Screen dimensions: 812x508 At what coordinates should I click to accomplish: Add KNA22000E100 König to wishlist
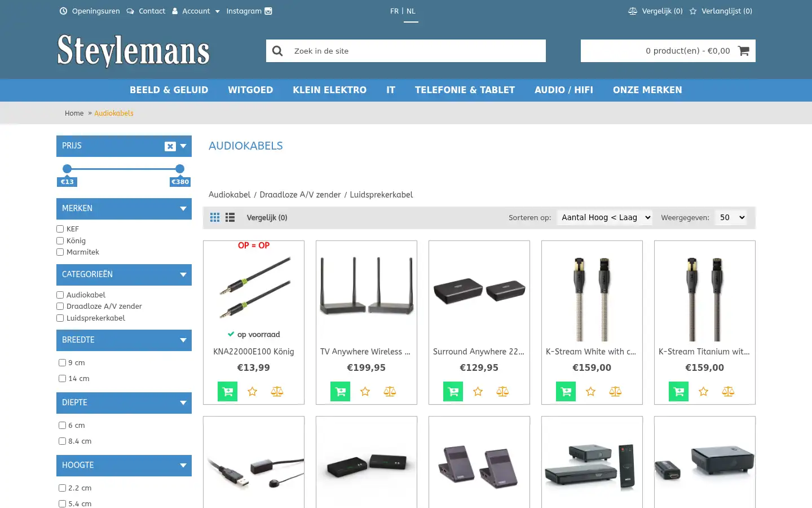click(252, 391)
